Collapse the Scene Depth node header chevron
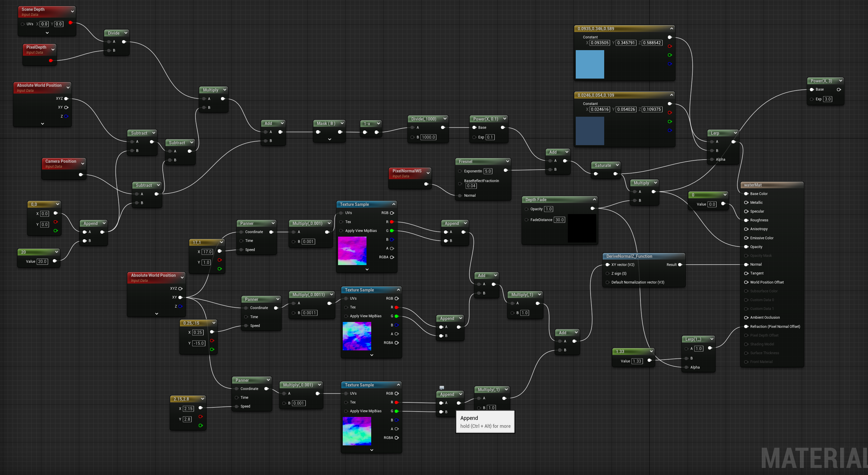This screenshot has width=868, height=475. tap(72, 11)
